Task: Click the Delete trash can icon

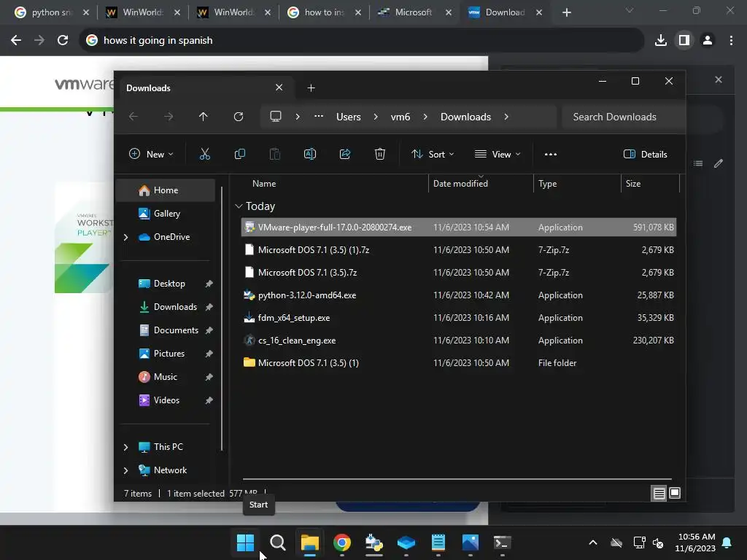Action: pyautogui.click(x=379, y=155)
